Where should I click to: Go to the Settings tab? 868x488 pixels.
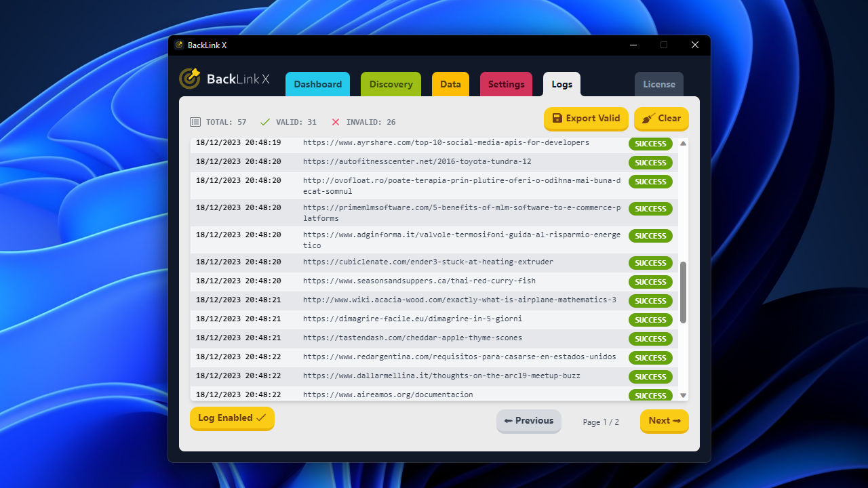tap(506, 85)
